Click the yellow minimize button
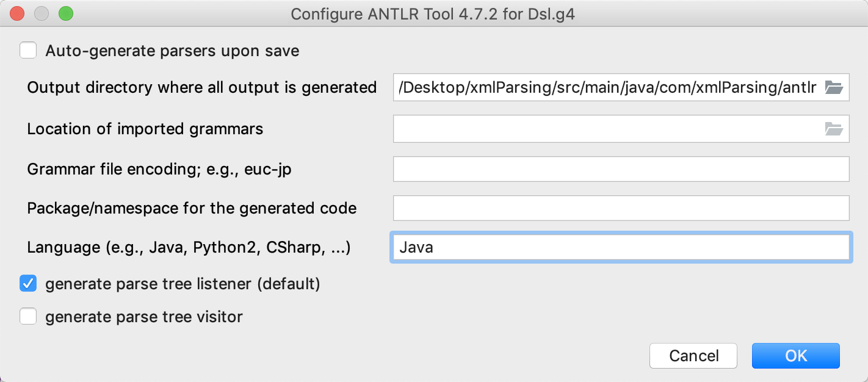Viewport: 868px width, 382px height. tap(42, 13)
